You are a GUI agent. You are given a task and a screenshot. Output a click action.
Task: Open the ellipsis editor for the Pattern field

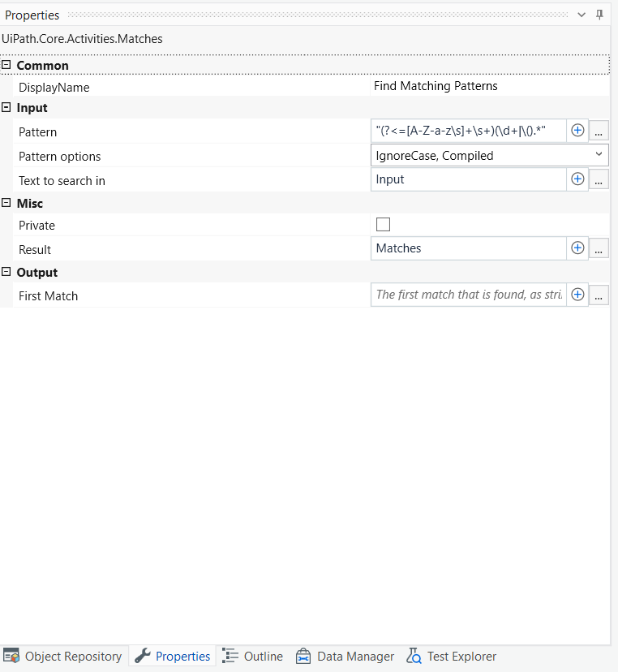coord(599,131)
